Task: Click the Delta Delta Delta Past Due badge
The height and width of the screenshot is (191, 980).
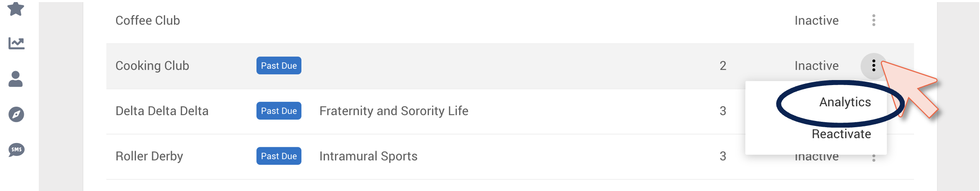Action: [279, 111]
